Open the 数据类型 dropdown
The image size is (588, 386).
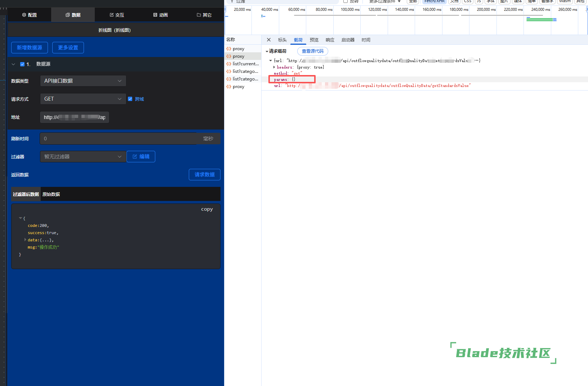click(x=83, y=81)
